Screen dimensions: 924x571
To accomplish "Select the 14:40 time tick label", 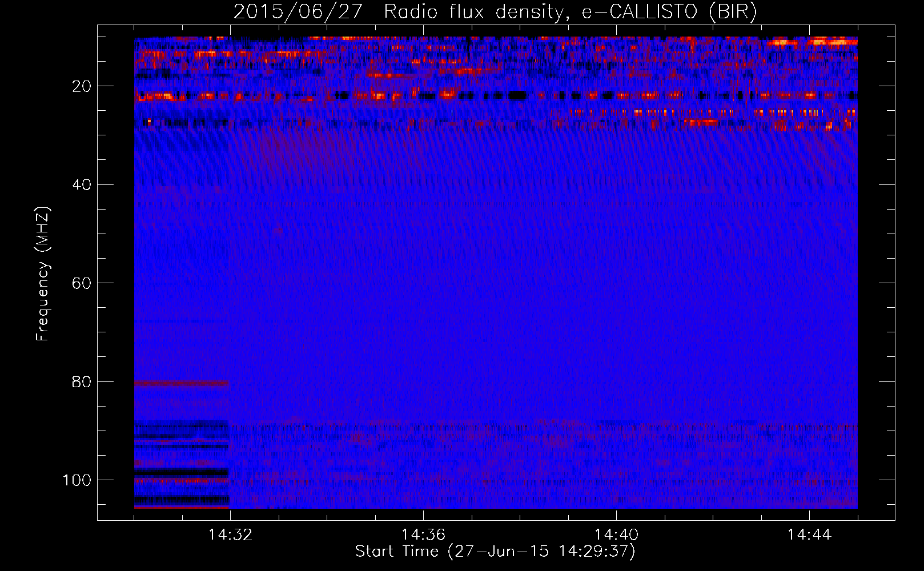I will click(616, 535).
